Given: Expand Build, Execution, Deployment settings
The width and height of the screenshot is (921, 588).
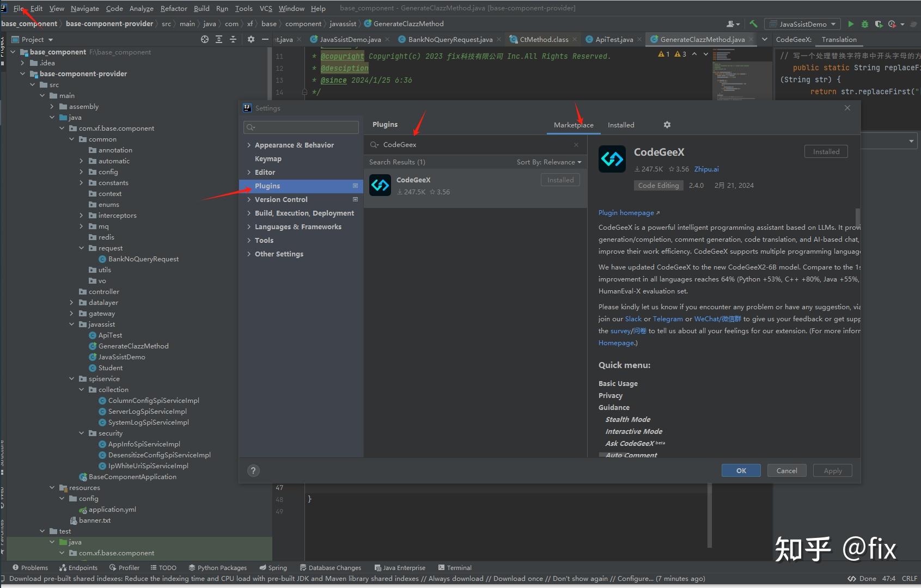Looking at the screenshot, I should [x=249, y=213].
